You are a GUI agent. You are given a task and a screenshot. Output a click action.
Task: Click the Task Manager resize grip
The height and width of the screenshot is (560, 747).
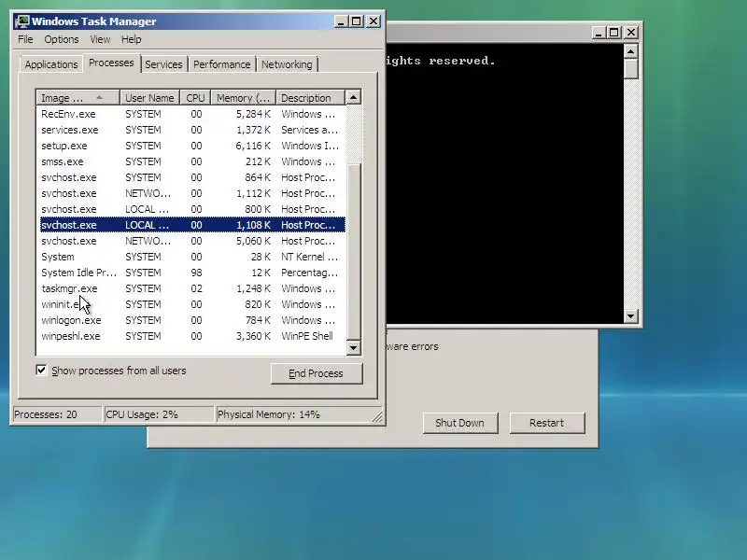pyautogui.click(x=377, y=417)
